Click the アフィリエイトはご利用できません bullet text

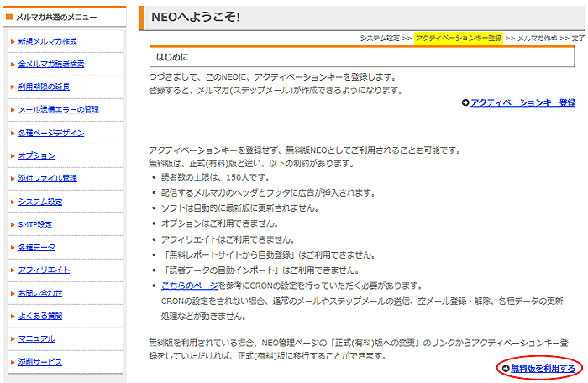pyautogui.click(x=228, y=239)
